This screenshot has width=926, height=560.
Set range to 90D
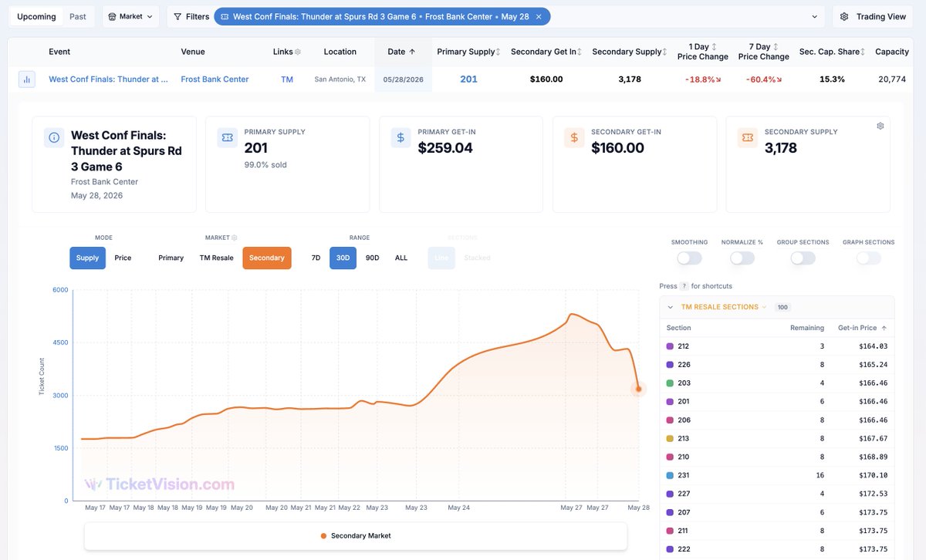372,258
